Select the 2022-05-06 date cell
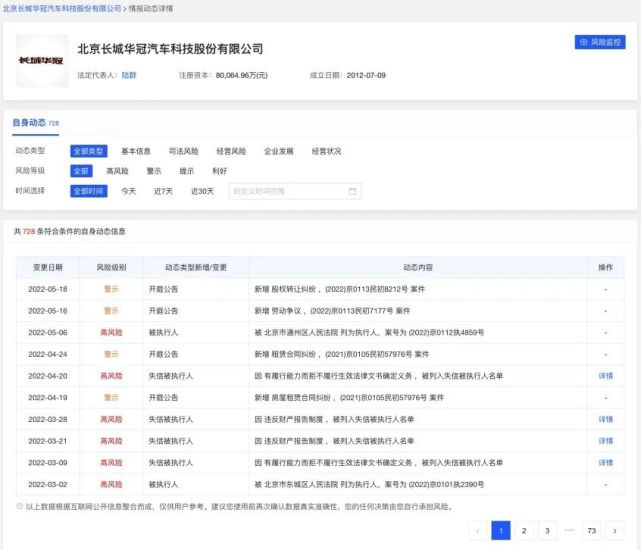Screen dimensions: 641x550 (48, 332)
